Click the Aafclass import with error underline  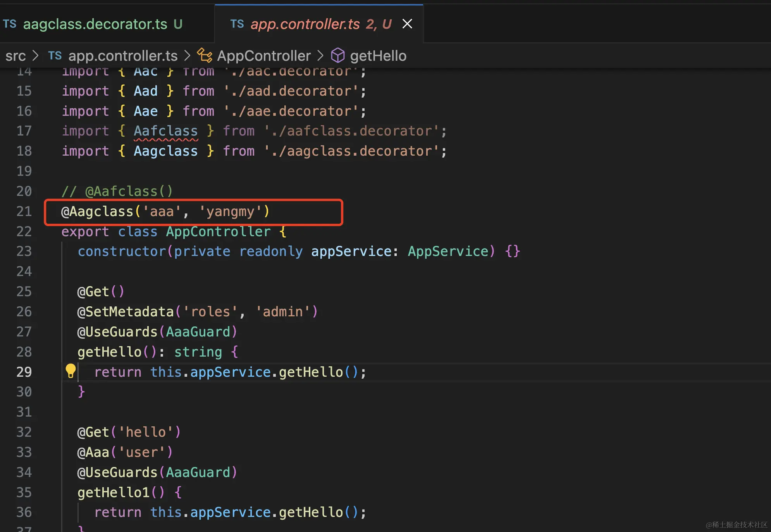[x=166, y=131]
